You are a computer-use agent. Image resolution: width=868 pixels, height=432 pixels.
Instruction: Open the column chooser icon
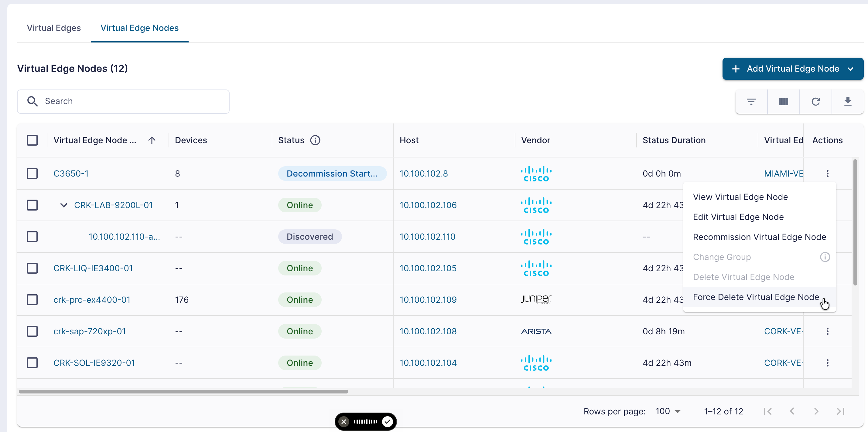click(x=784, y=101)
